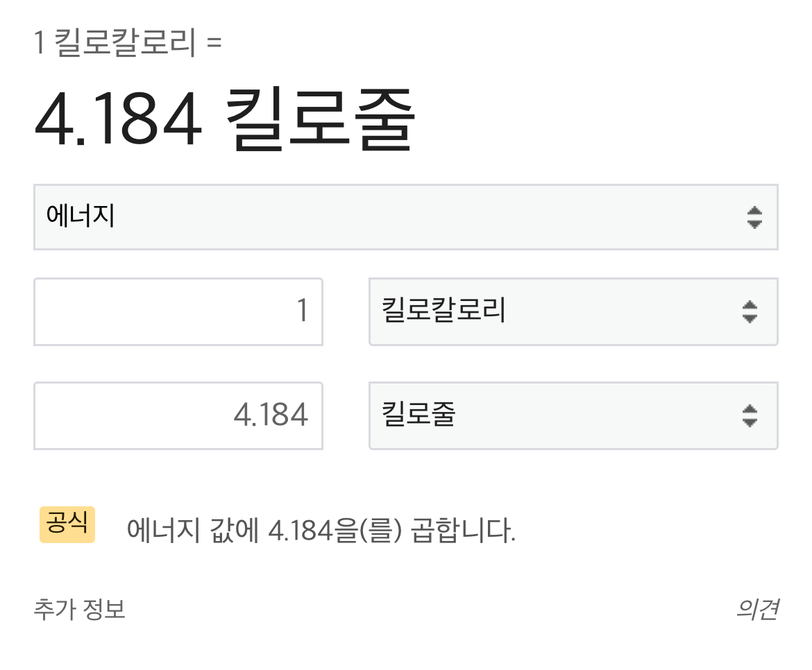The image size is (812, 670).
Task: Focus the result field showing 4.184
Action: [178, 415]
